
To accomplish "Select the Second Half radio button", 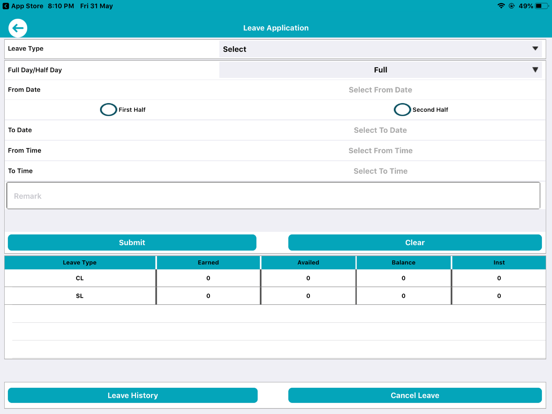I will click(402, 109).
